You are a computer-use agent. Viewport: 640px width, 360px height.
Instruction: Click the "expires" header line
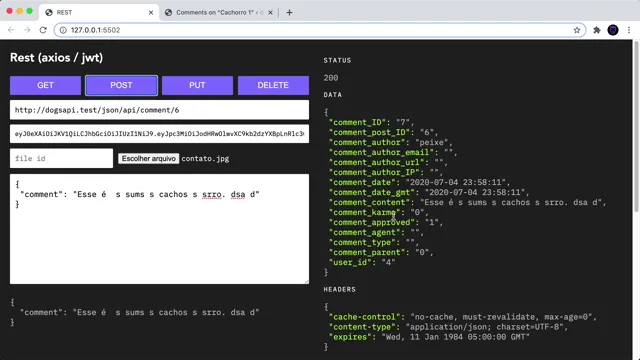point(429,337)
